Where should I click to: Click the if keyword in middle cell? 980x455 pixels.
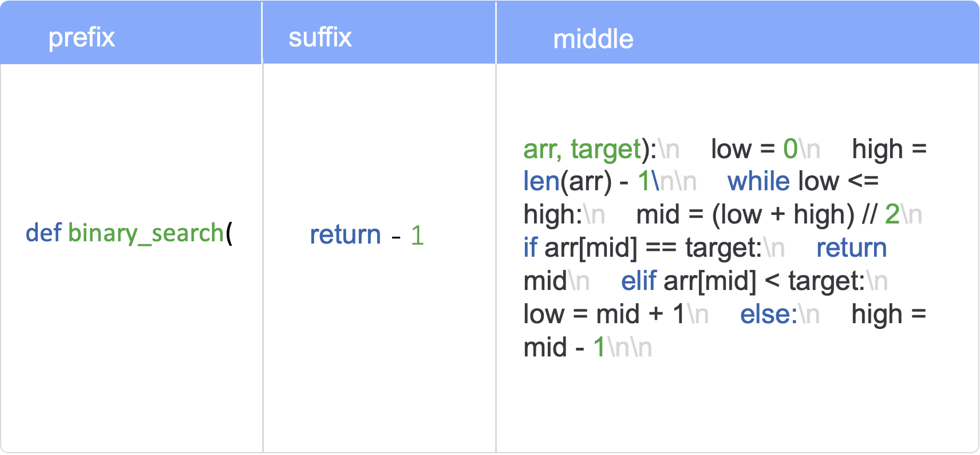[530, 248]
